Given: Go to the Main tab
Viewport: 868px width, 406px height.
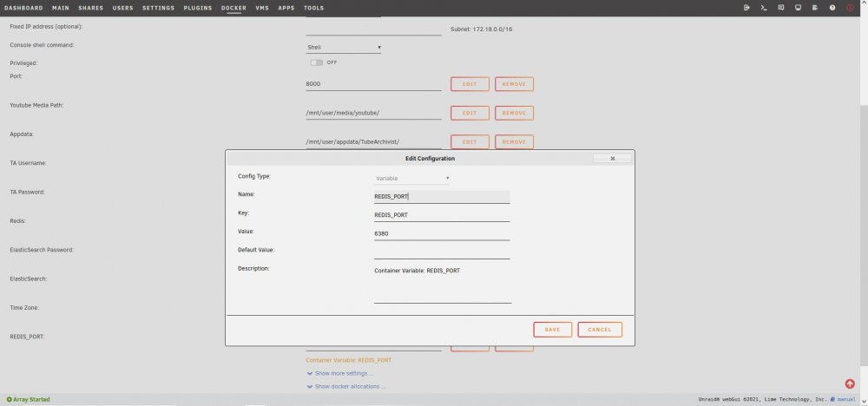Looking at the screenshot, I should [61, 9].
